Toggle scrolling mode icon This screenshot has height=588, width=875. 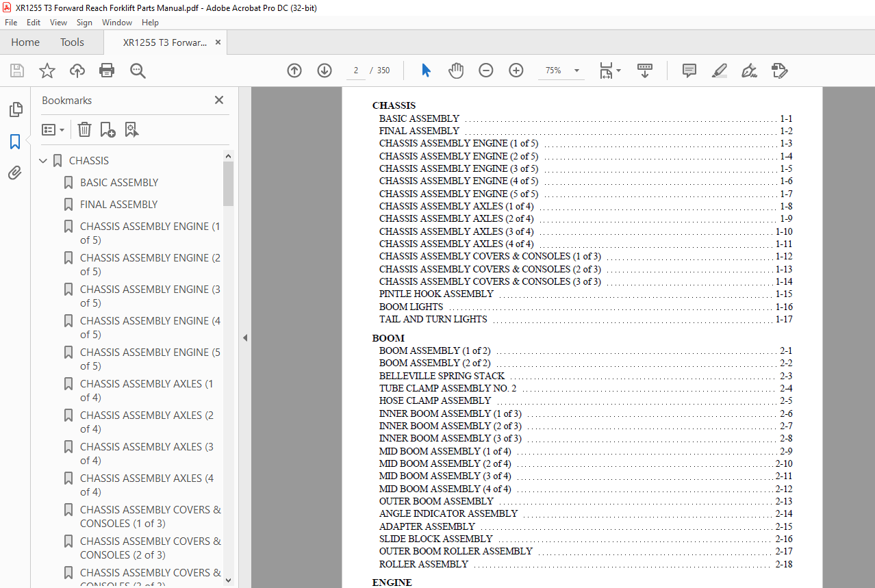(x=645, y=71)
